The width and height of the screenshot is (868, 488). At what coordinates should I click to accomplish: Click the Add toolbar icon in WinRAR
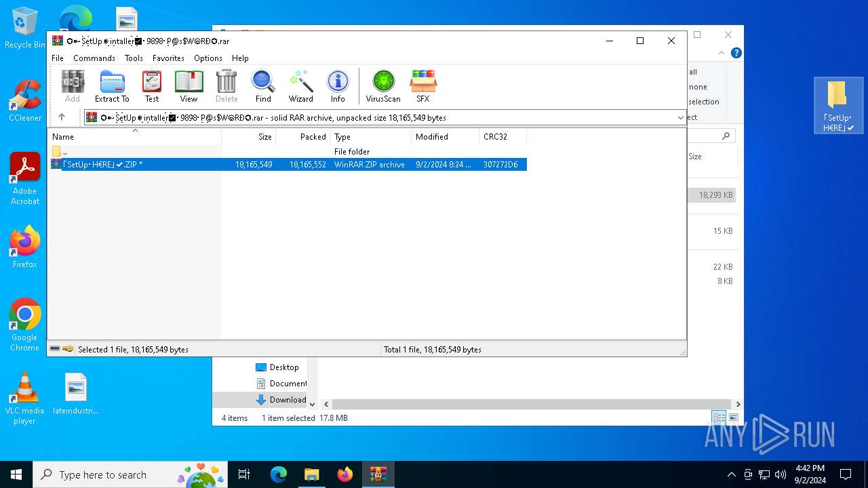[73, 86]
